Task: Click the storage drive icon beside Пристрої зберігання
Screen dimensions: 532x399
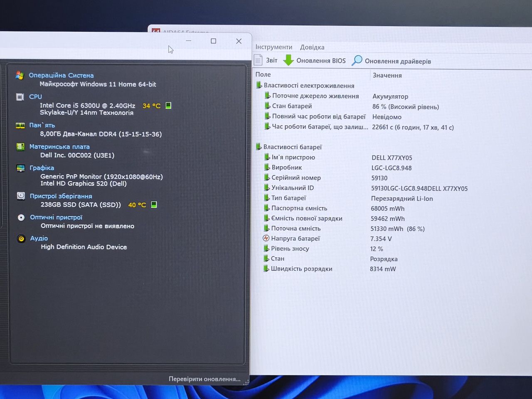Action: click(21, 196)
